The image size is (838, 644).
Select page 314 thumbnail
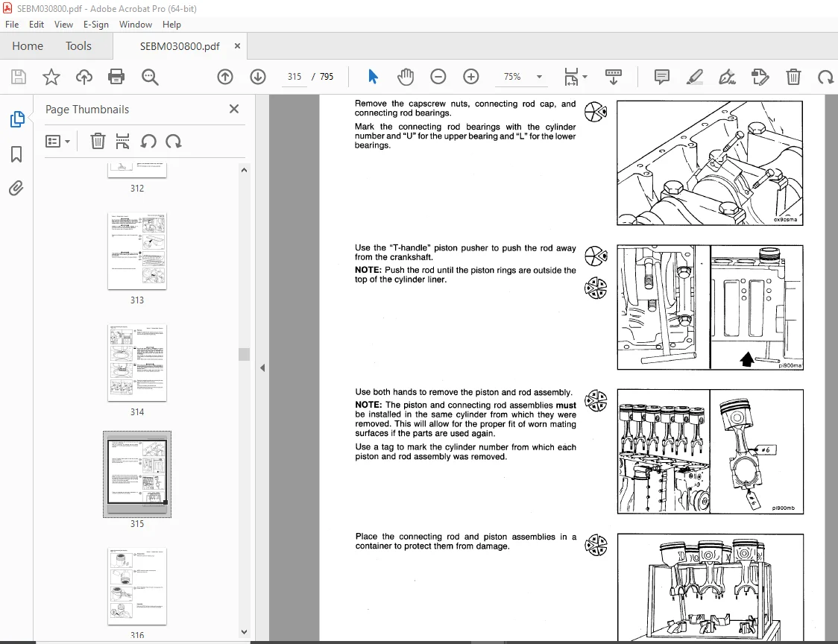[137, 363]
